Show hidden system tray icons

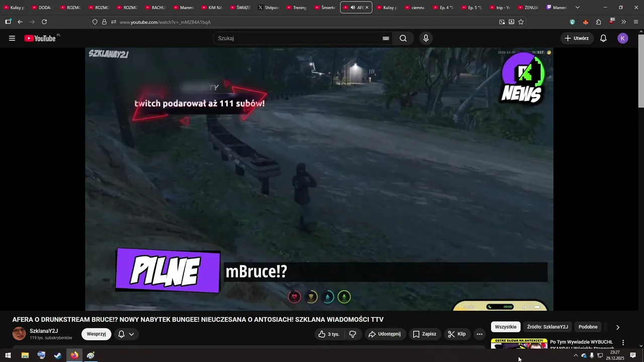pyautogui.click(x=576, y=355)
